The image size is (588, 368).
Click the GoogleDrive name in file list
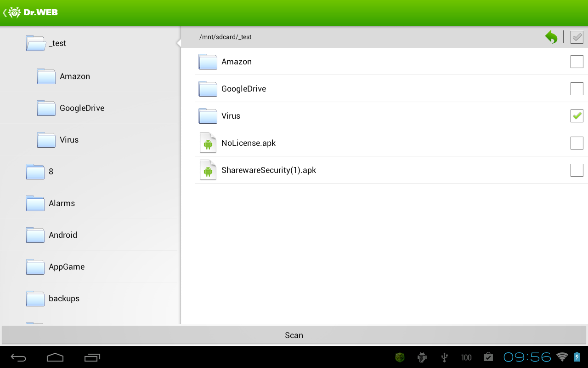tap(244, 89)
